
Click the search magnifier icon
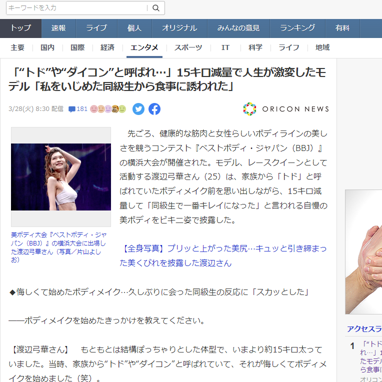[156, 8]
